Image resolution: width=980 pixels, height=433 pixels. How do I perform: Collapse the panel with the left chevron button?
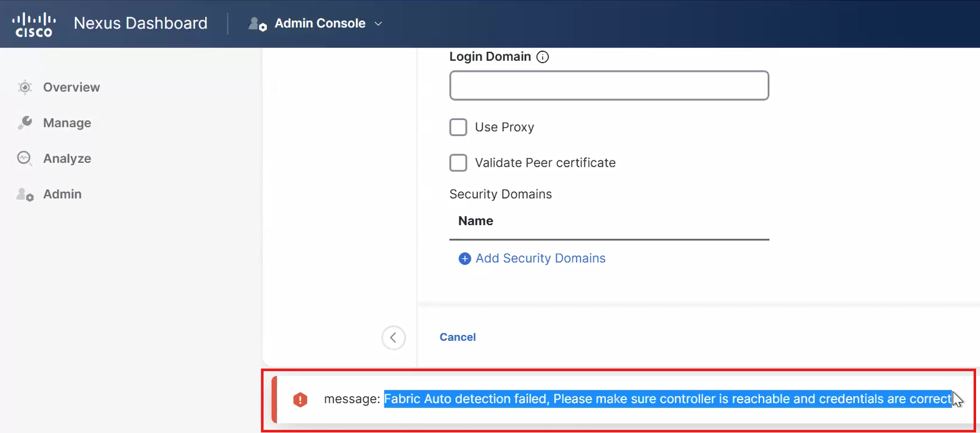tap(393, 337)
